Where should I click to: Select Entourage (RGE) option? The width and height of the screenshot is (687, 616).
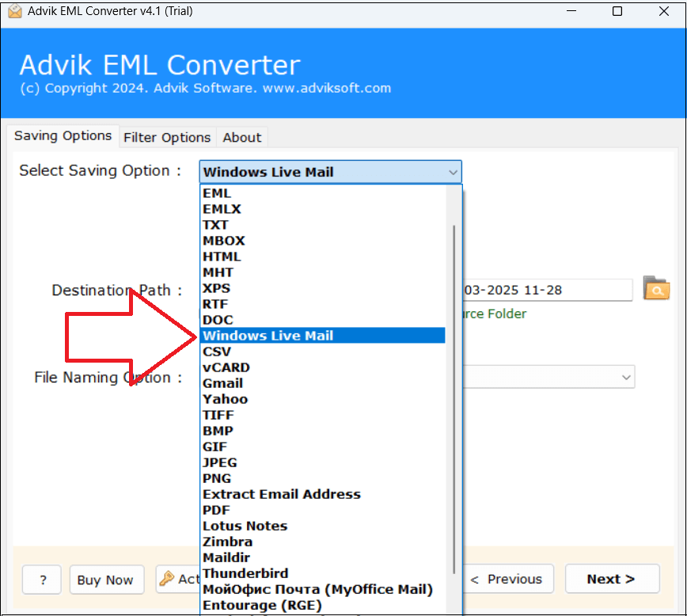pyautogui.click(x=322, y=605)
